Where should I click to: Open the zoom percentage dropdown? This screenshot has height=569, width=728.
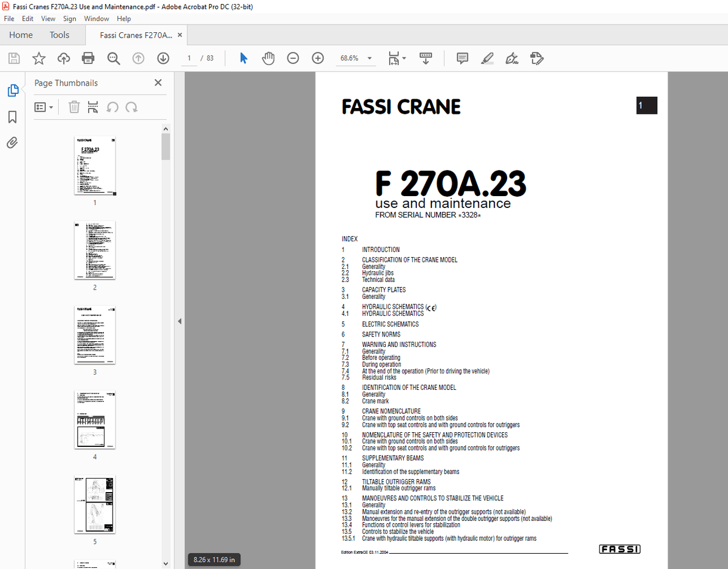(x=369, y=58)
